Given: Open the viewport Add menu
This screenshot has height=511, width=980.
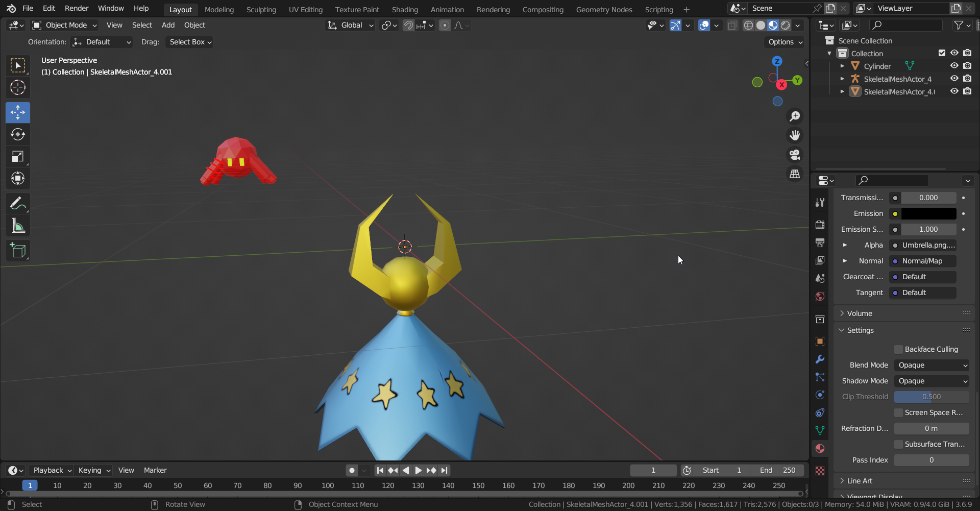Looking at the screenshot, I should tap(168, 25).
